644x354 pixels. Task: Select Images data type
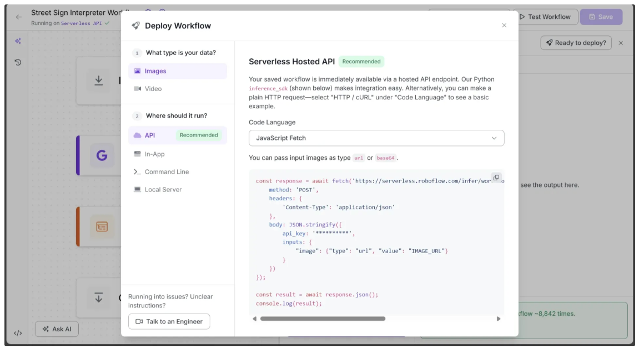178,71
